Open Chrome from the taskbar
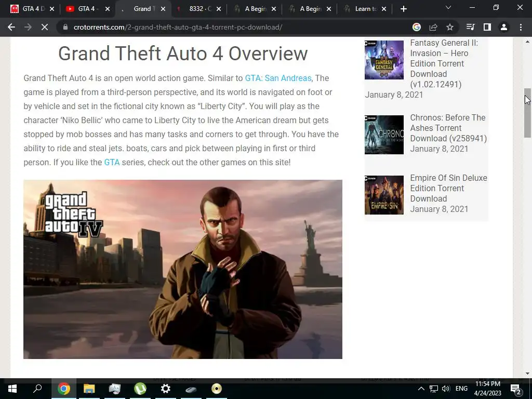532x399 pixels. pyautogui.click(x=64, y=389)
